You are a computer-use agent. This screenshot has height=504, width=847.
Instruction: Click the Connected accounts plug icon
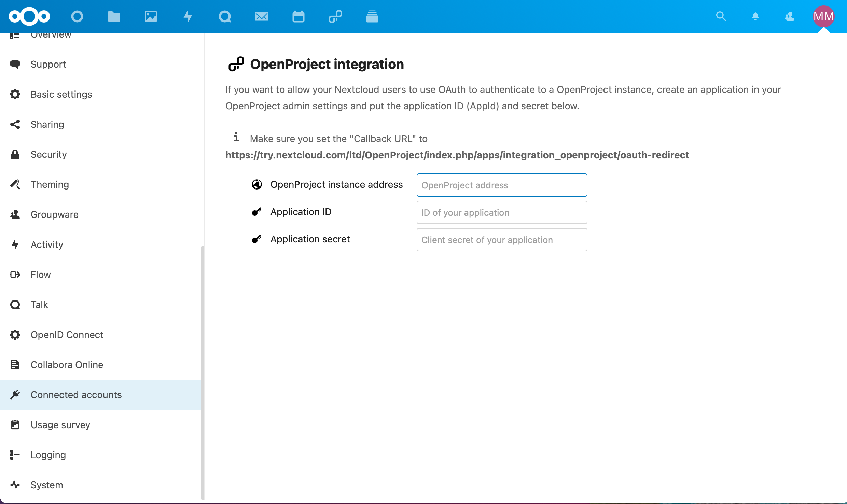[x=15, y=395]
